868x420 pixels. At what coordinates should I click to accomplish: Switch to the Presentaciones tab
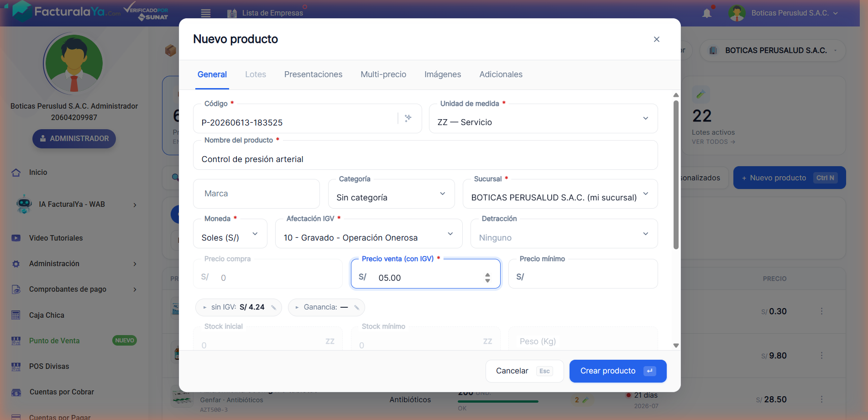313,74
